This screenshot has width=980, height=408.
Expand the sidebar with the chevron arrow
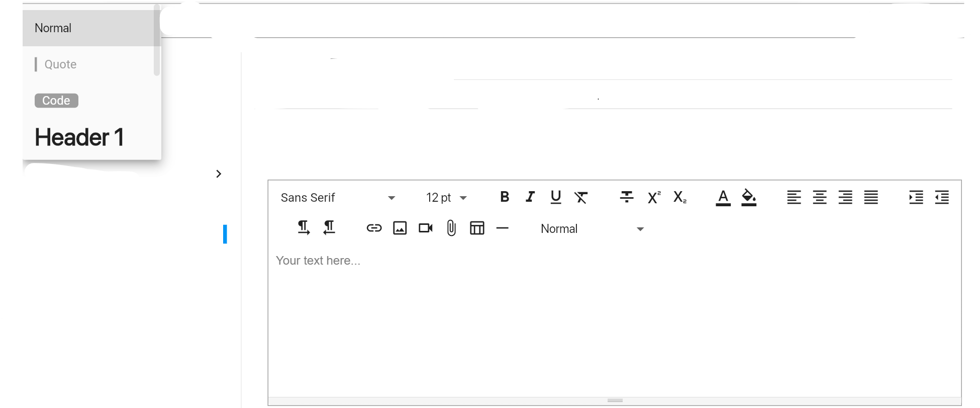(x=219, y=174)
